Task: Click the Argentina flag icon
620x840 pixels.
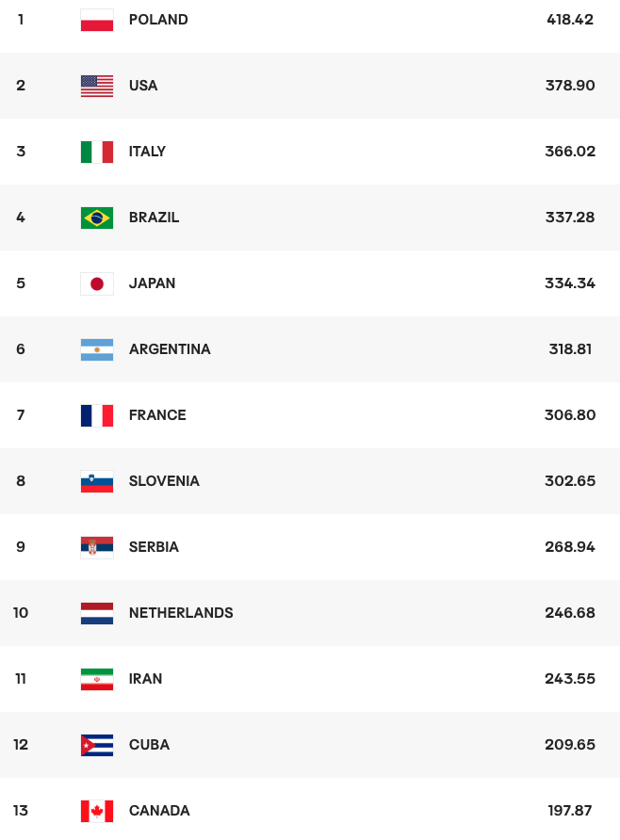Action: tap(97, 349)
